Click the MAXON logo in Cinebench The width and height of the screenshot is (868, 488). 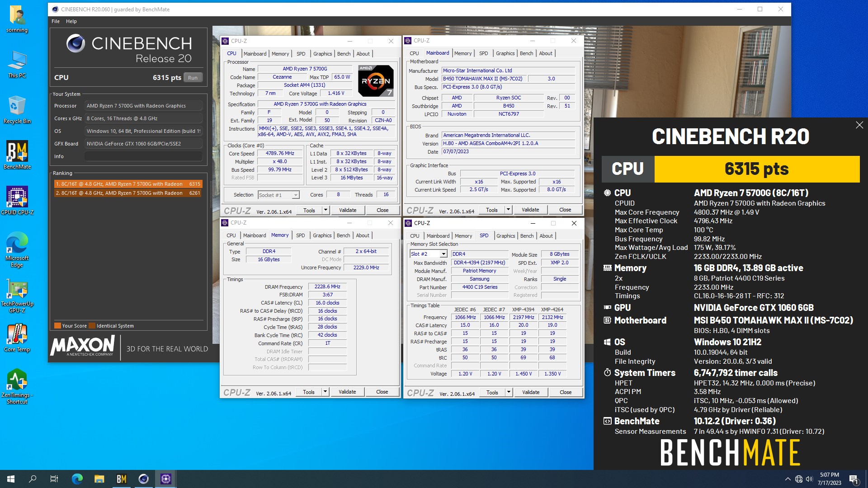(83, 347)
